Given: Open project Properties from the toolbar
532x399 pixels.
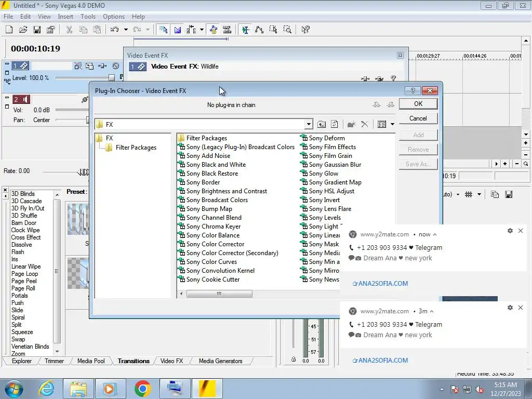Looking at the screenshot, I should click(x=50, y=30).
